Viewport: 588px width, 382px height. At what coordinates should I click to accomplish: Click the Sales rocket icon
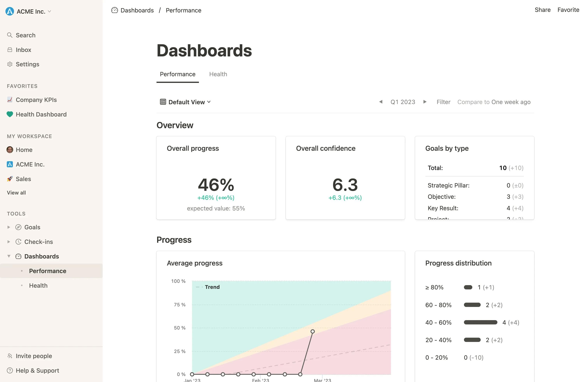point(10,179)
